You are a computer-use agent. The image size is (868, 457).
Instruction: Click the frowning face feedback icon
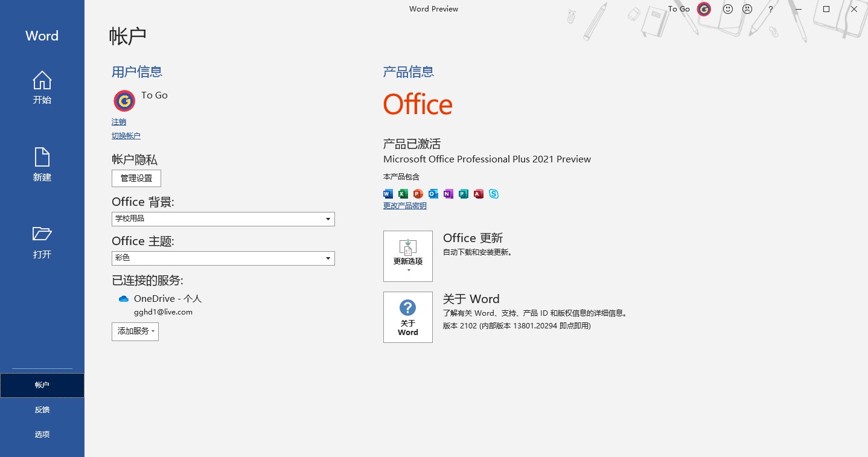[747, 9]
